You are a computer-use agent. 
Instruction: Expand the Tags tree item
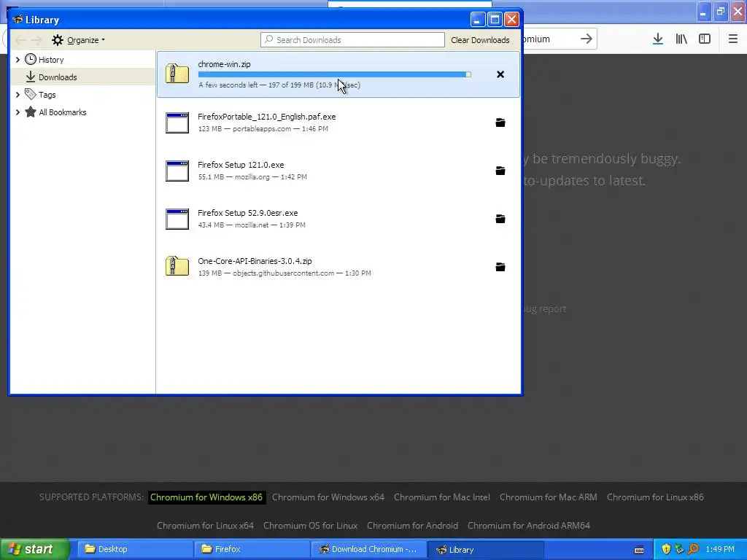(18, 95)
